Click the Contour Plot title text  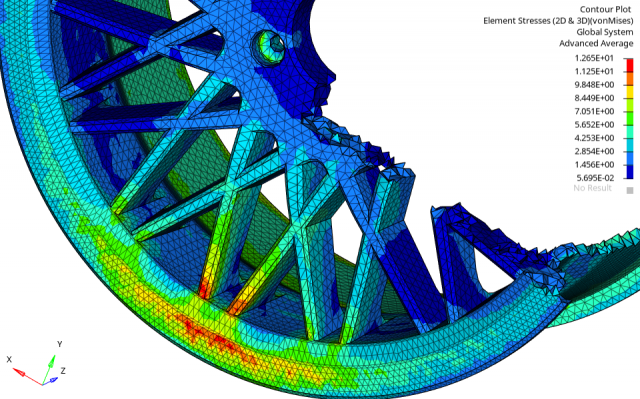coord(605,9)
